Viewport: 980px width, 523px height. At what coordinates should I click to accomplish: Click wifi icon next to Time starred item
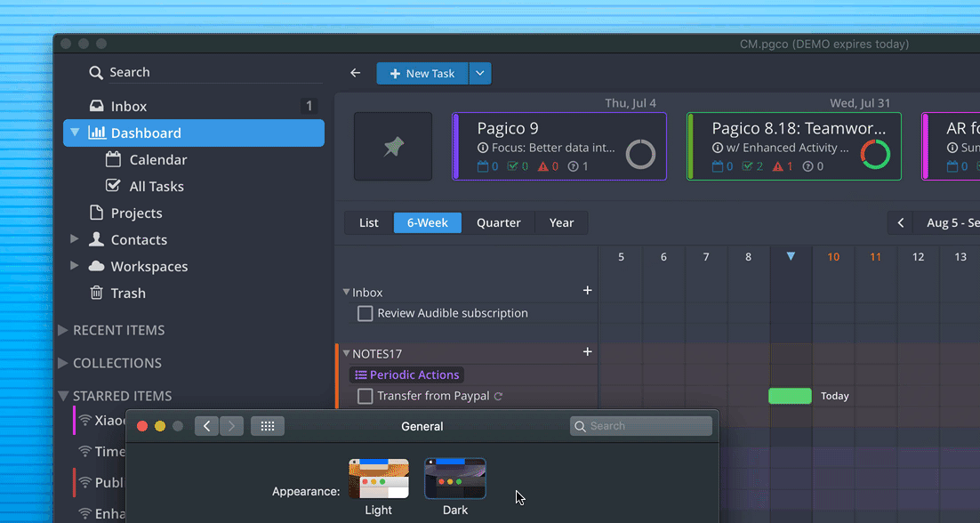point(85,451)
